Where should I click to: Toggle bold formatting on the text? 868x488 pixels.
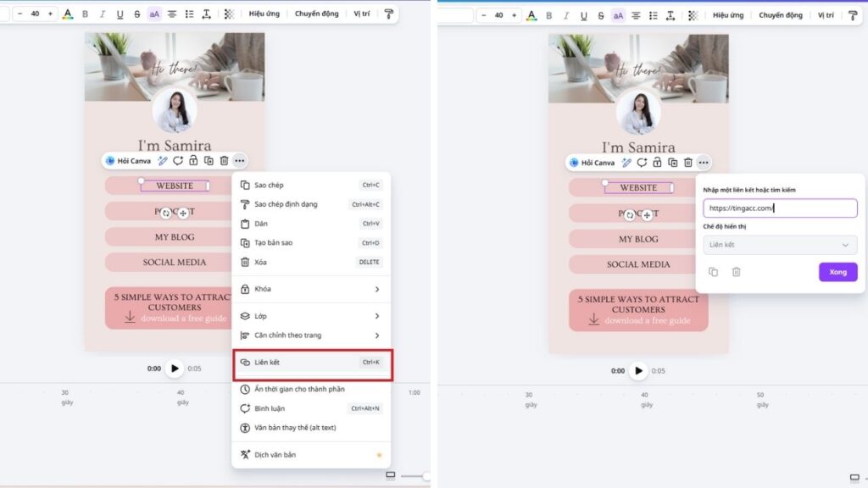tap(85, 14)
